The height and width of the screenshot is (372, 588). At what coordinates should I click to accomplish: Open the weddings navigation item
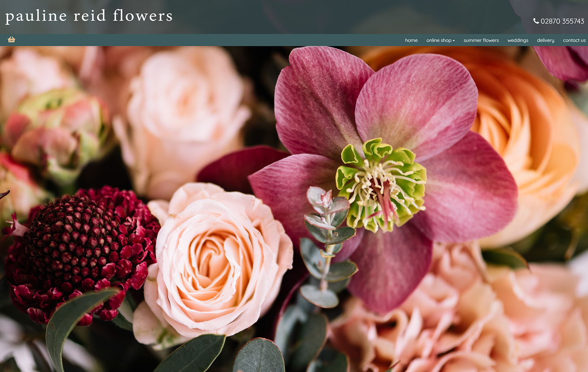pos(518,40)
